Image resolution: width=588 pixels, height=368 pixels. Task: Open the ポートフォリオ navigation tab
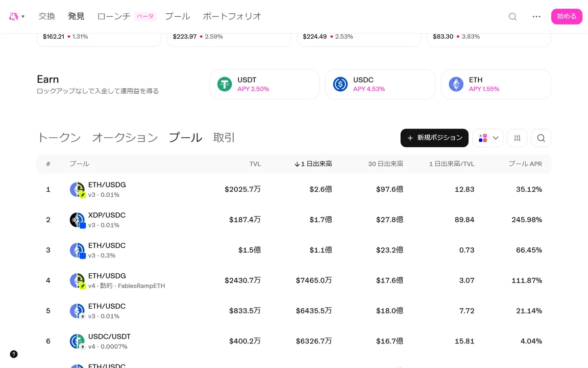click(x=232, y=16)
